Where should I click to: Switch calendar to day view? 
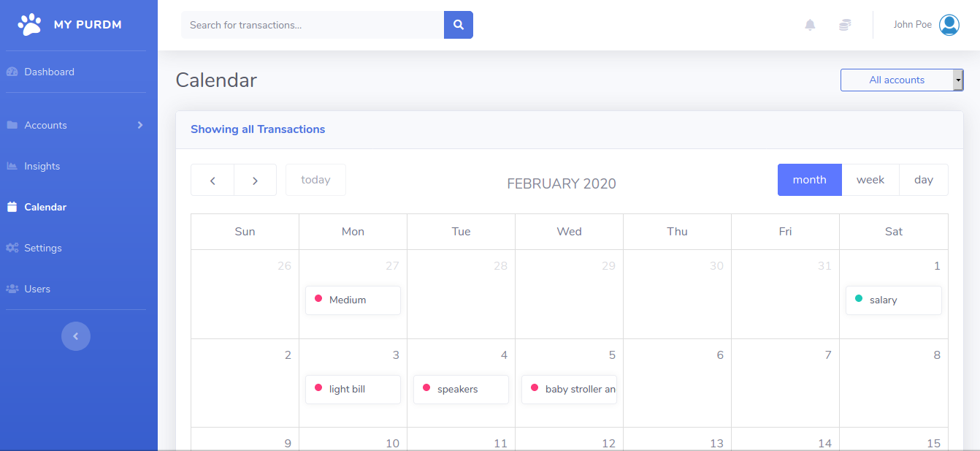(923, 180)
